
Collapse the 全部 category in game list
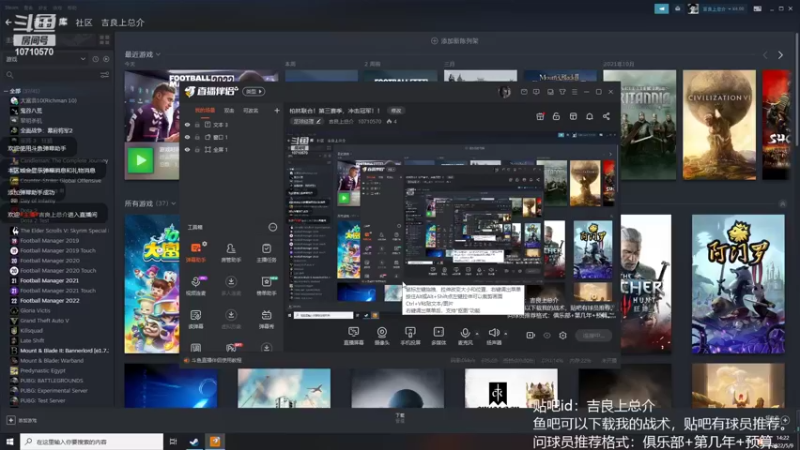click(6, 91)
